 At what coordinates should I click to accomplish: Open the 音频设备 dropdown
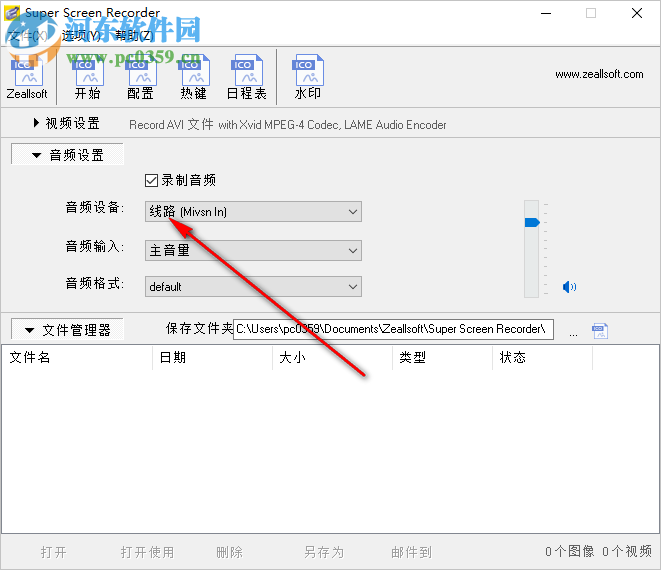(x=253, y=212)
